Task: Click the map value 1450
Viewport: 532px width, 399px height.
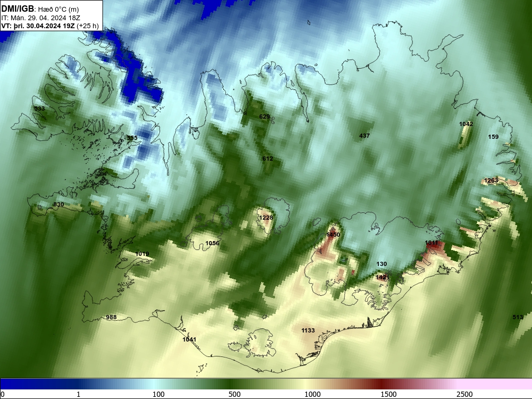Action: coord(333,235)
